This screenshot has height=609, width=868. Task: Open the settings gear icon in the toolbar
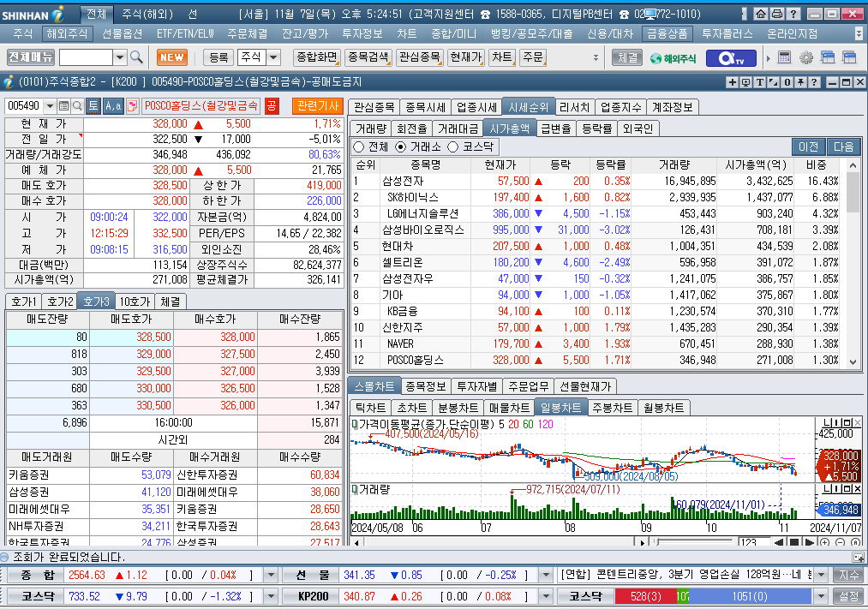click(x=806, y=57)
